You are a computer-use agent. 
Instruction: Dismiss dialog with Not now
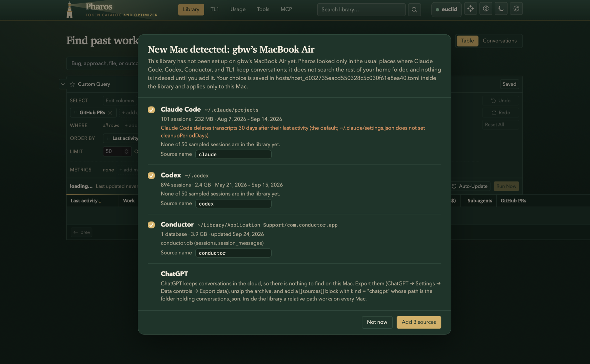[377, 322]
